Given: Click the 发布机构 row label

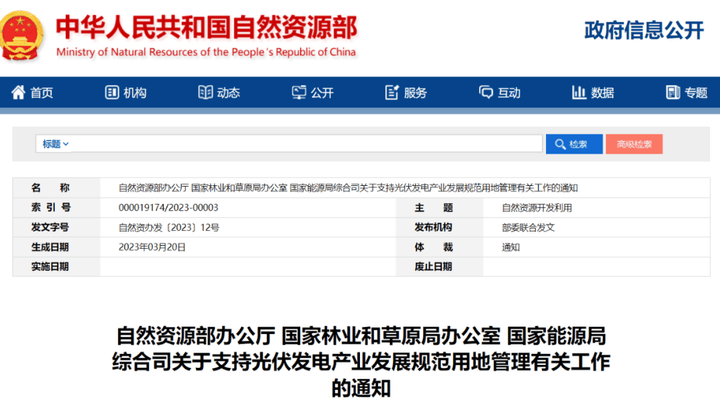Looking at the screenshot, I should tap(433, 227).
